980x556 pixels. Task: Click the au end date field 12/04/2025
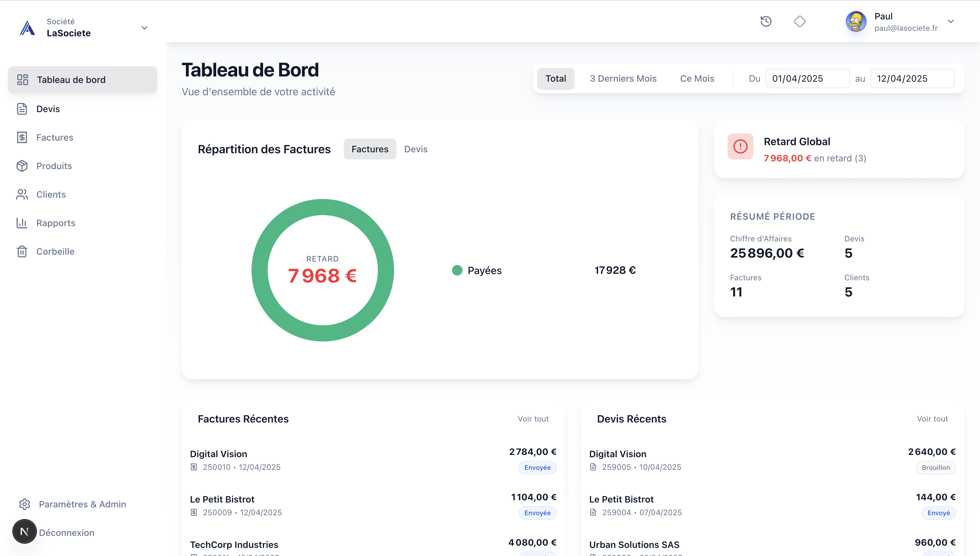912,78
